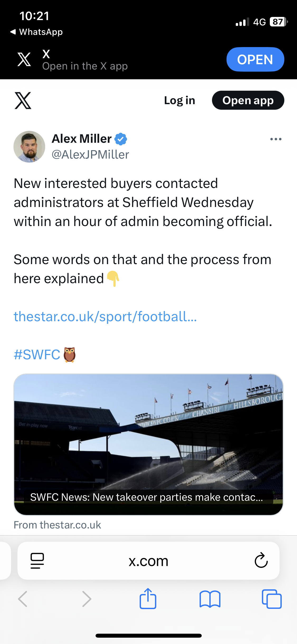Image resolution: width=297 pixels, height=644 pixels.
Task: Open the Hillsborough stadium article card
Action: point(148,444)
